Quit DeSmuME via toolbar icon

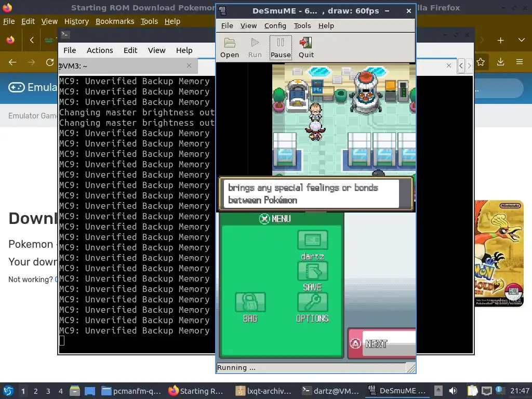(x=306, y=48)
